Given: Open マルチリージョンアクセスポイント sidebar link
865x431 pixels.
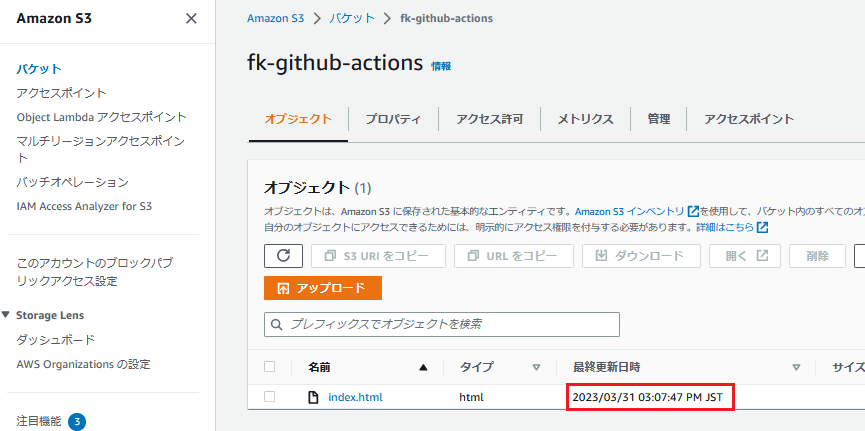Looking at the screenshot, I should click(x=101, y=149).
